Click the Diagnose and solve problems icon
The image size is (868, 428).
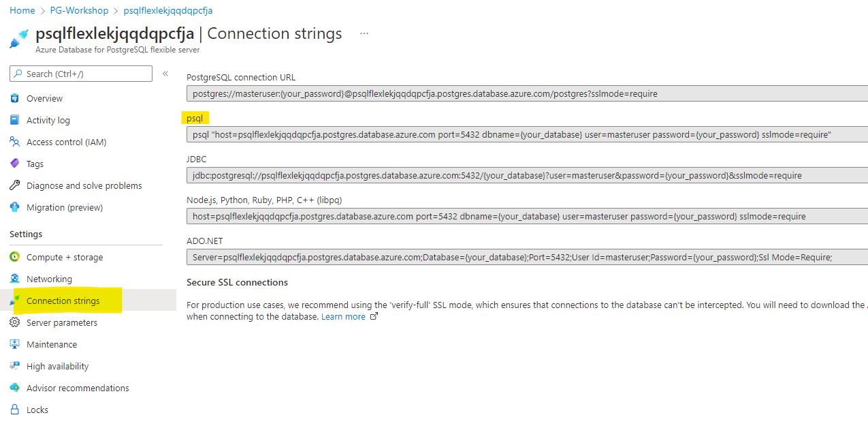[14, 186]
